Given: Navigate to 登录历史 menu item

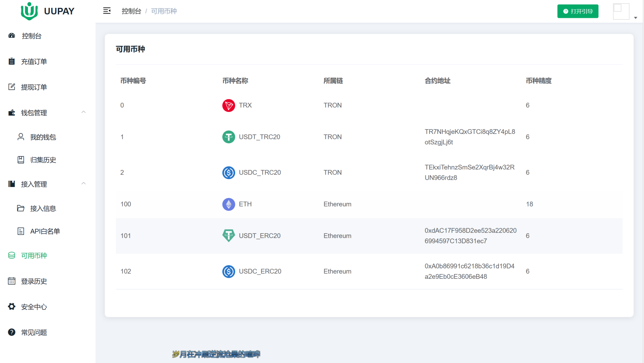Looking at the screenshot, I should click(x=34, y=280).
